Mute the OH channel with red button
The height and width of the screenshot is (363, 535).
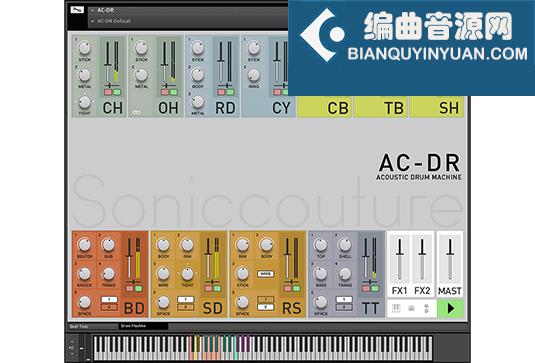coord(165,92)
